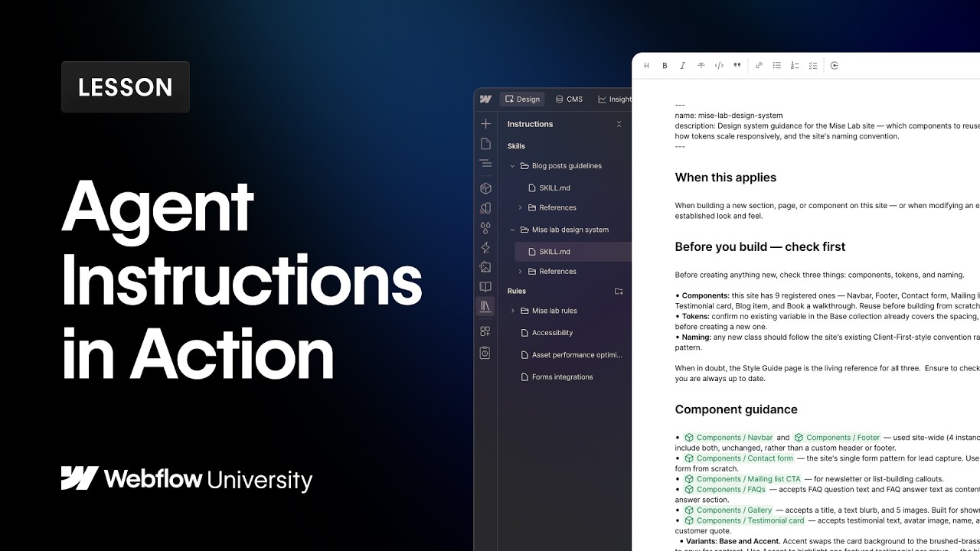
Task: Open the open-book icon panel
Action: click(485, 287)
